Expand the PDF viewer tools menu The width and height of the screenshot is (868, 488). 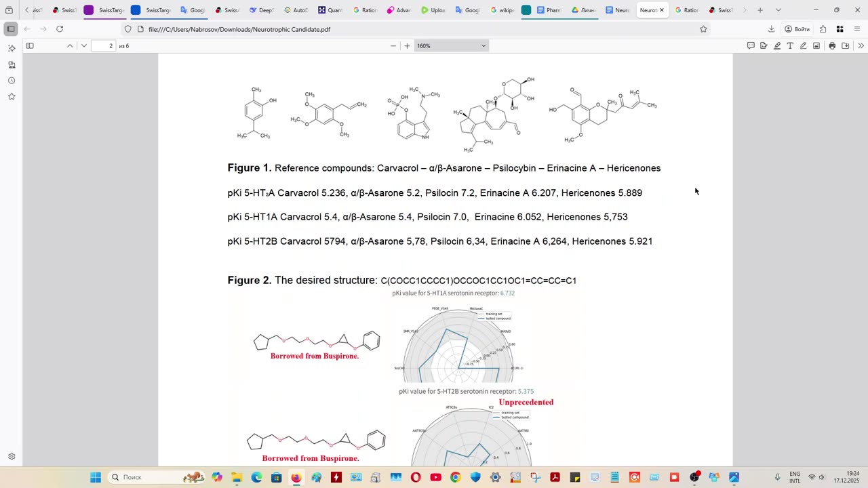[861, 45]
